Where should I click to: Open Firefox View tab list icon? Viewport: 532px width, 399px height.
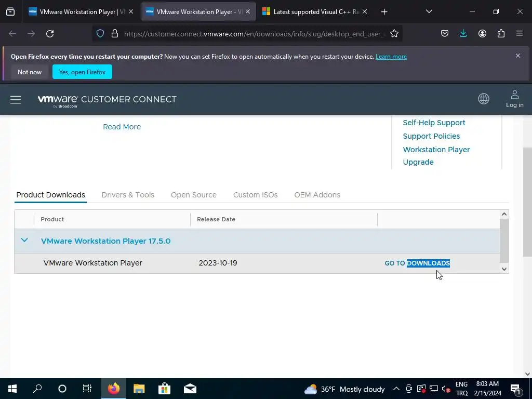click(x=10, y=12)
